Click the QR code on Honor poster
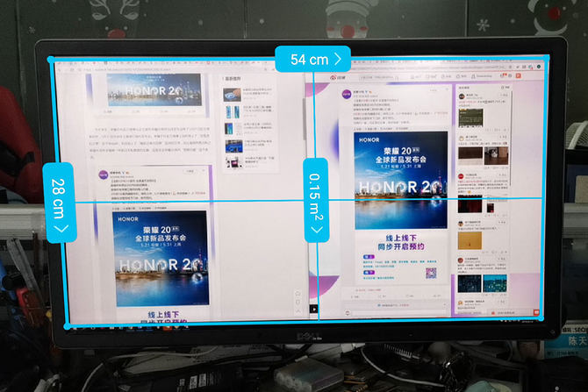 (431, 273)
